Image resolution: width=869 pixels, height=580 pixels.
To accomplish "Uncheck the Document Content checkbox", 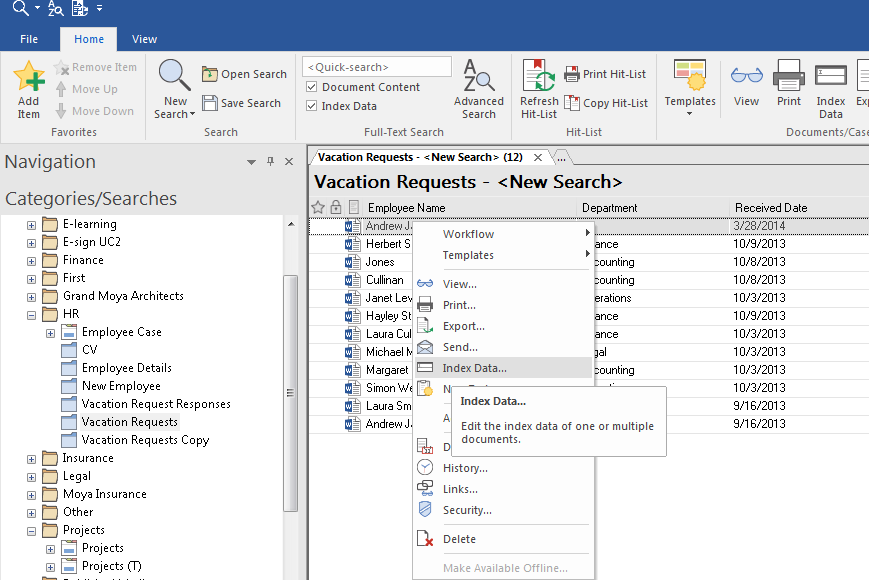I will (312, 87).
